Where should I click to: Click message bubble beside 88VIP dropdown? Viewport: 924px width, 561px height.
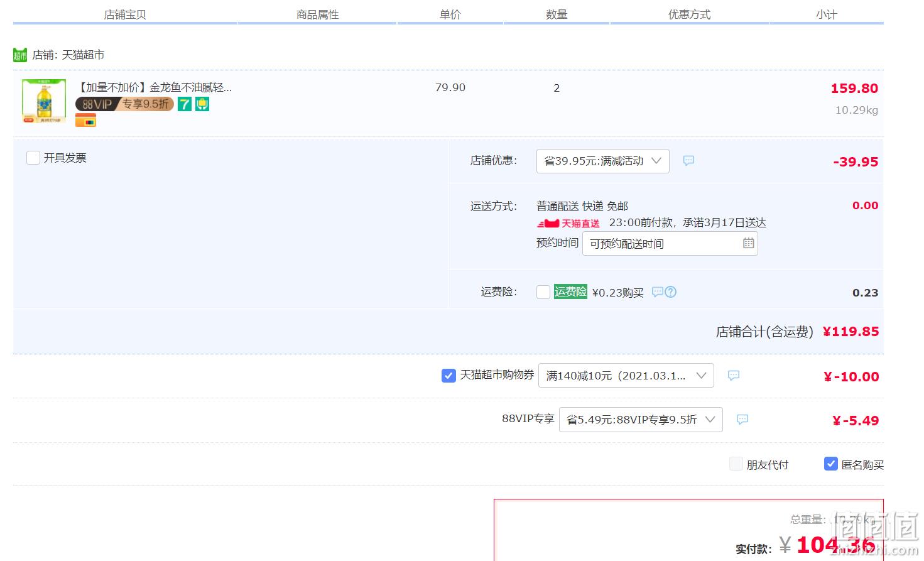(742, 420)
